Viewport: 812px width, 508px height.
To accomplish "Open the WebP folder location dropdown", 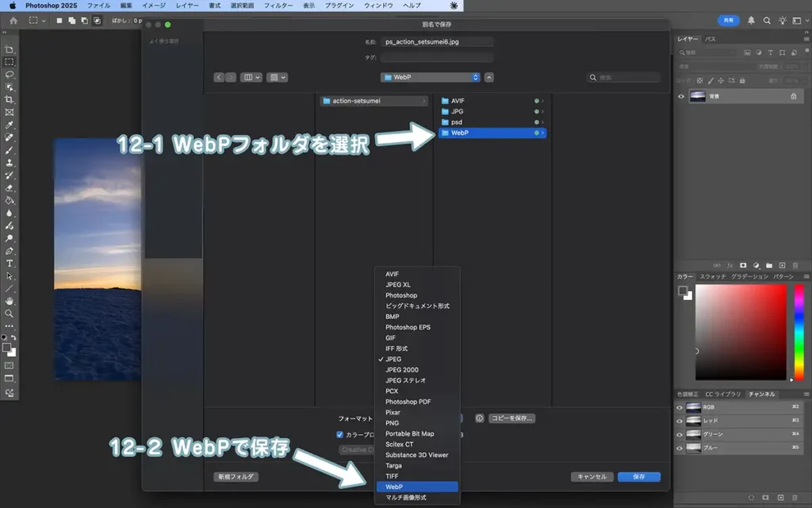I will (x=431, y=77).
